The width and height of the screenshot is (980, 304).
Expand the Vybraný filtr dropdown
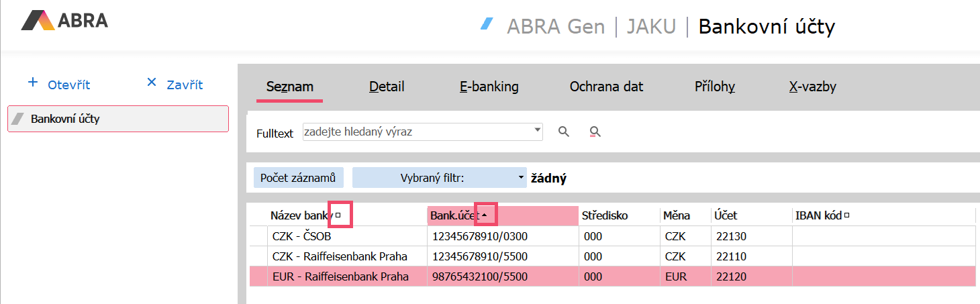521,179
